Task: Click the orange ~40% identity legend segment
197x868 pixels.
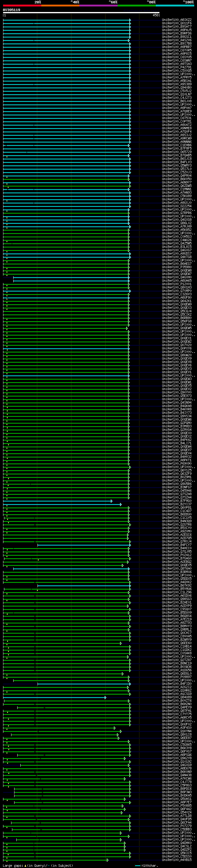Action: pyautogui.click(x=60, y=6)
